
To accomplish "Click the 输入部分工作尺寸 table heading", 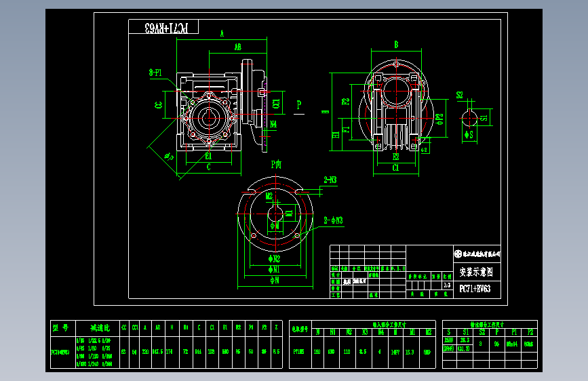I will click(389, 324).
